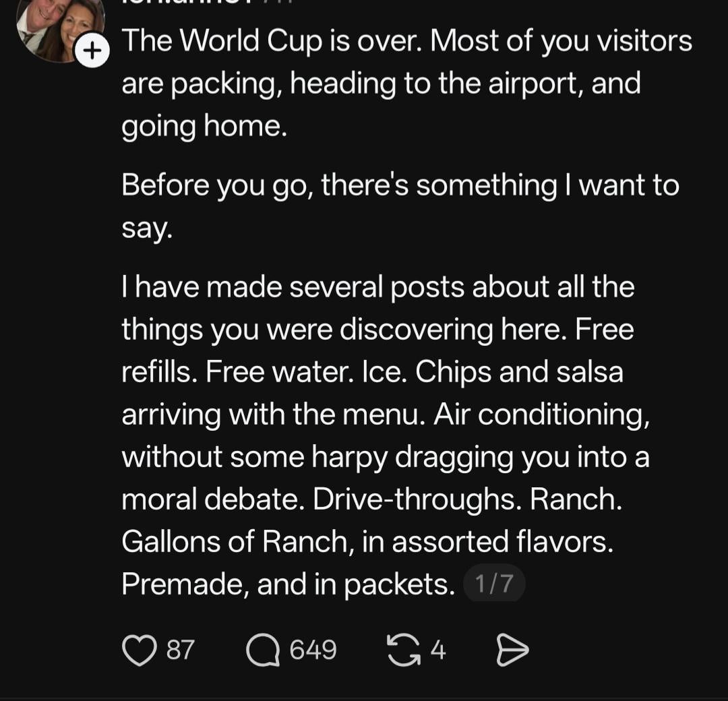The image size is (728, 701).
Task: Click the line "refills. Free water. Ice. Chips and salsa"
Action: pos(372,372)
